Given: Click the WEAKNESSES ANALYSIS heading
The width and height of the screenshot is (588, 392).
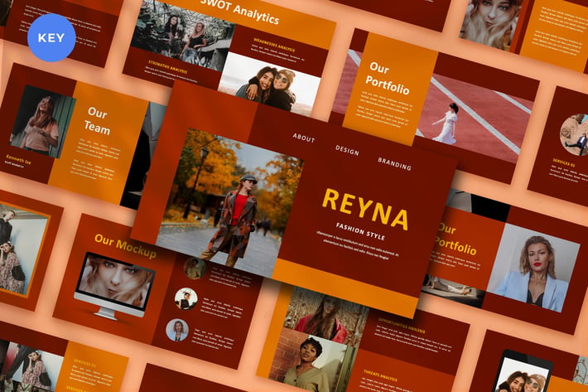Looking at the screenshot, I should (x=274, y=45).
